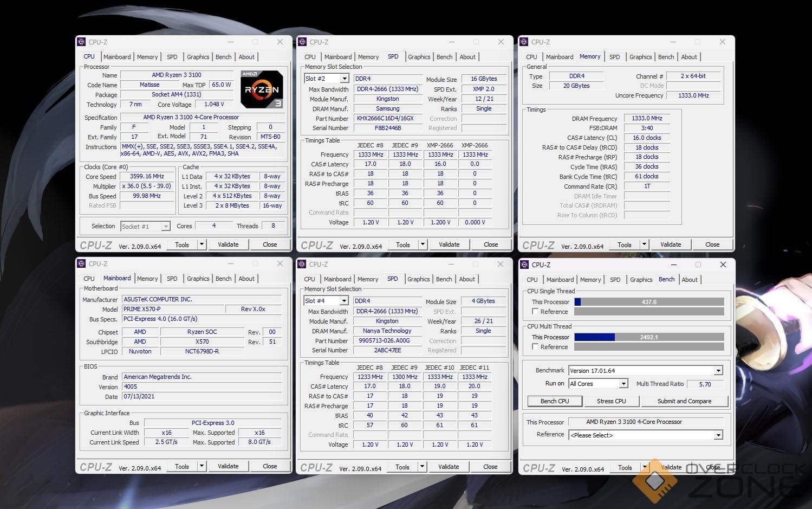The height and width of the screenshot is (509, 812).
Task: Click the LPCIO model NCT6798D-R
Action: (x=202, y=351)
